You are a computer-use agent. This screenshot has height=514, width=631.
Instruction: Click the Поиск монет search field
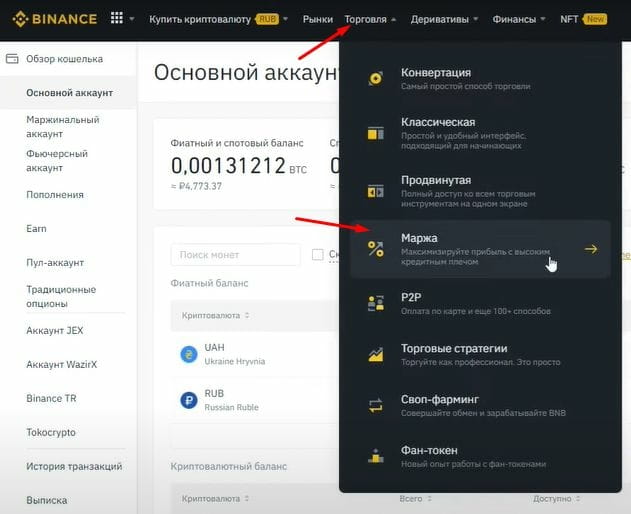coord(235,254)
